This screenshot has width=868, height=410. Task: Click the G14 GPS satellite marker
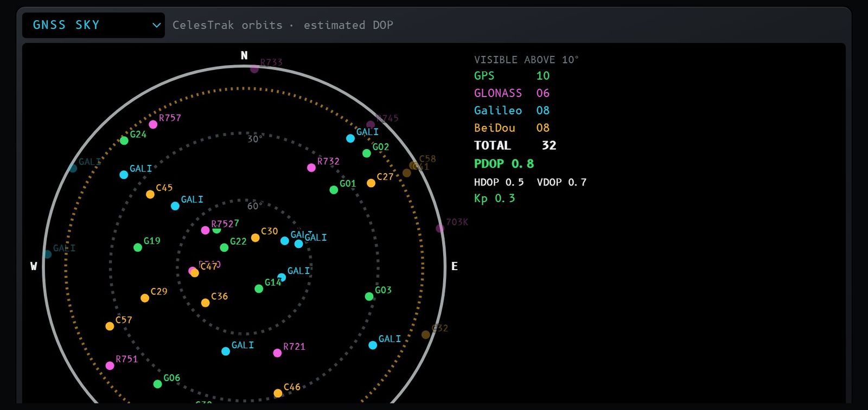click(259, 289)
